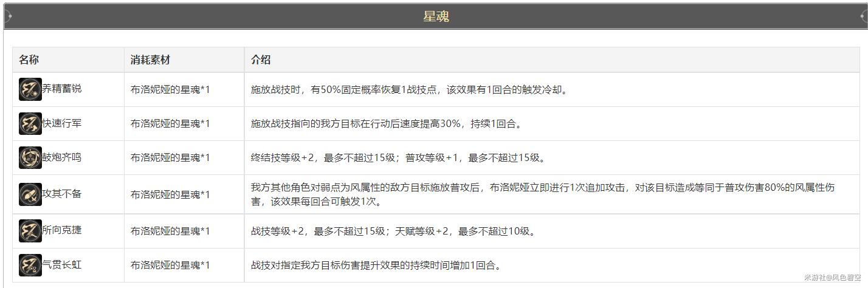The width and height of the screenshot is (868, 288).
Task: Click the 快速行军 eidolon icon
Action: (30, 124)
